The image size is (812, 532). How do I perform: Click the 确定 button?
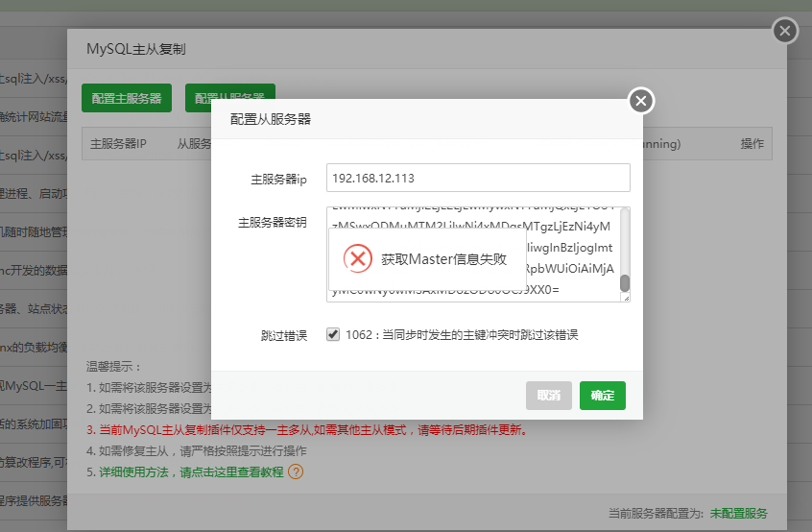[602, 396]
